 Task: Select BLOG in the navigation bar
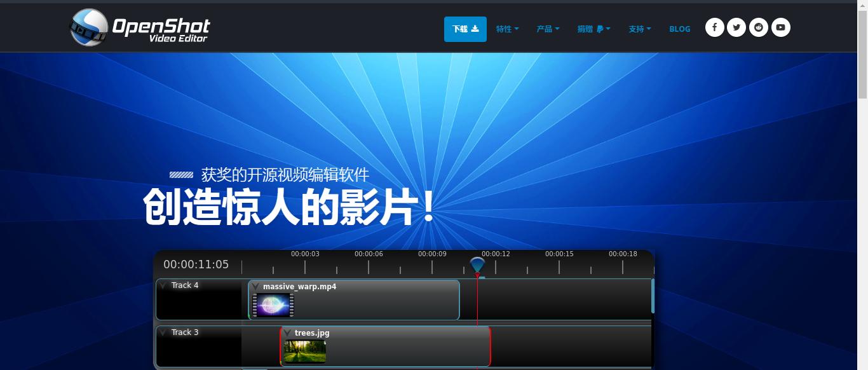pyautogui.click(x=679, y=29)
